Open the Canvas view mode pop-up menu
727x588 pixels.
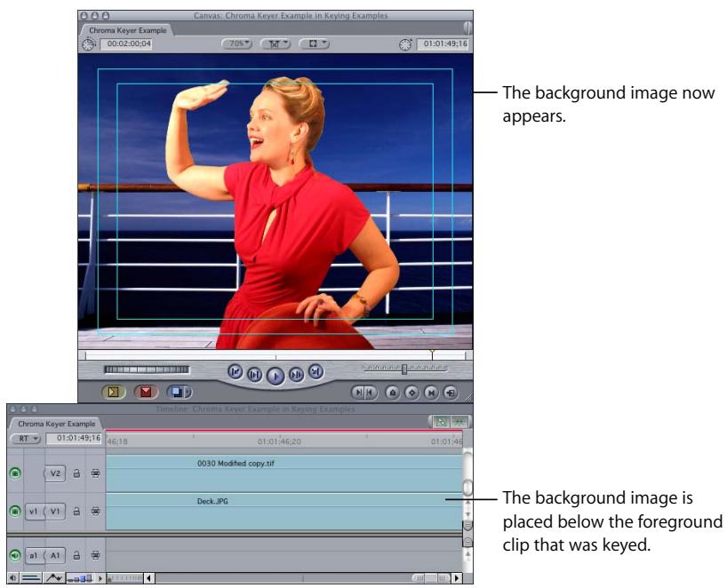[315, 44]
